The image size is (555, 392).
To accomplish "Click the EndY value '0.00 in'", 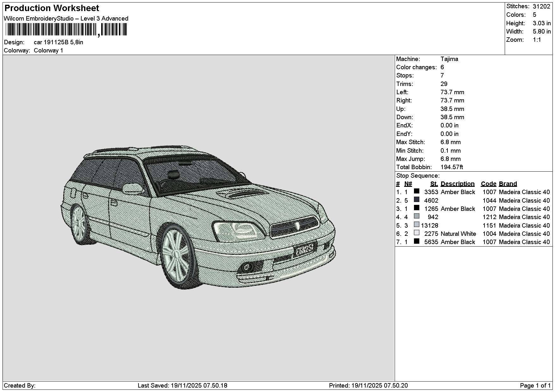I will (449, 134).
